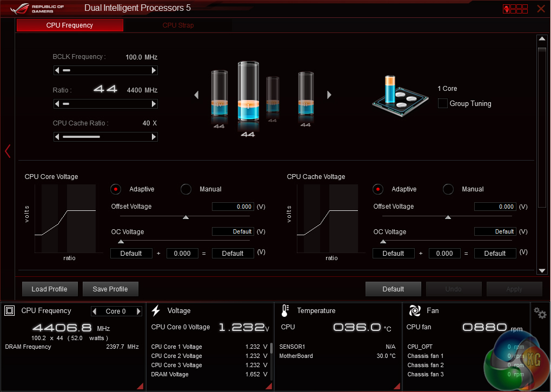Select Adaptive mode for CPU Core Voltage

coord(116,189)
